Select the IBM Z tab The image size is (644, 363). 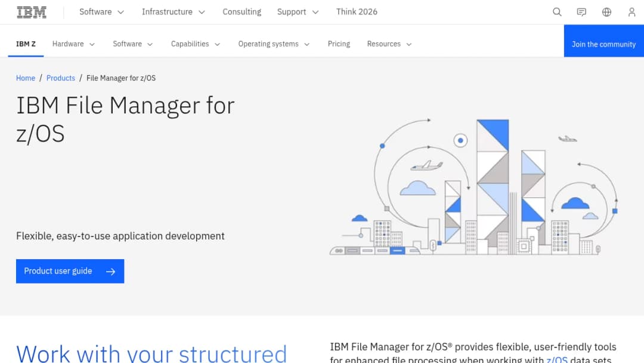[26, 44]
